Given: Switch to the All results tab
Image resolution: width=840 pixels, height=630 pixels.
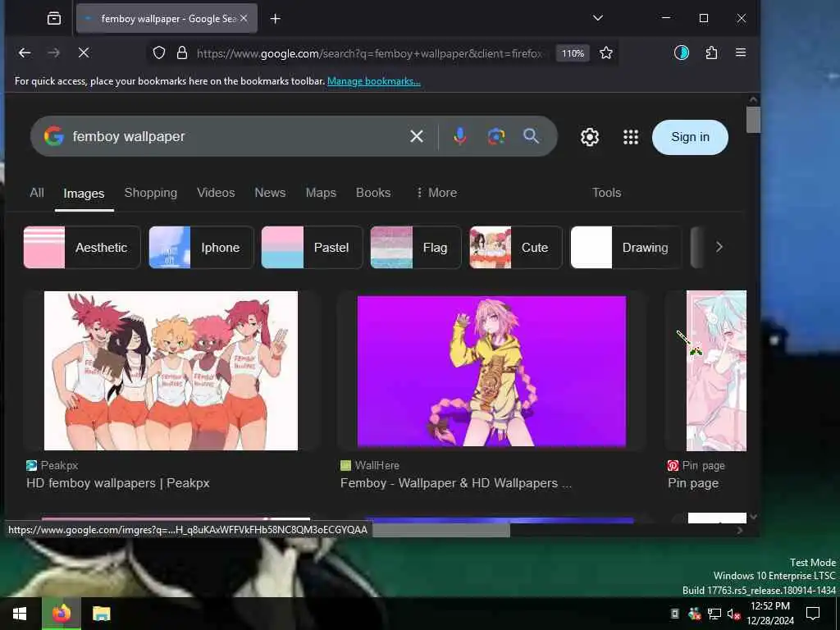Looking at the screenshot, I should pos(37,193).
